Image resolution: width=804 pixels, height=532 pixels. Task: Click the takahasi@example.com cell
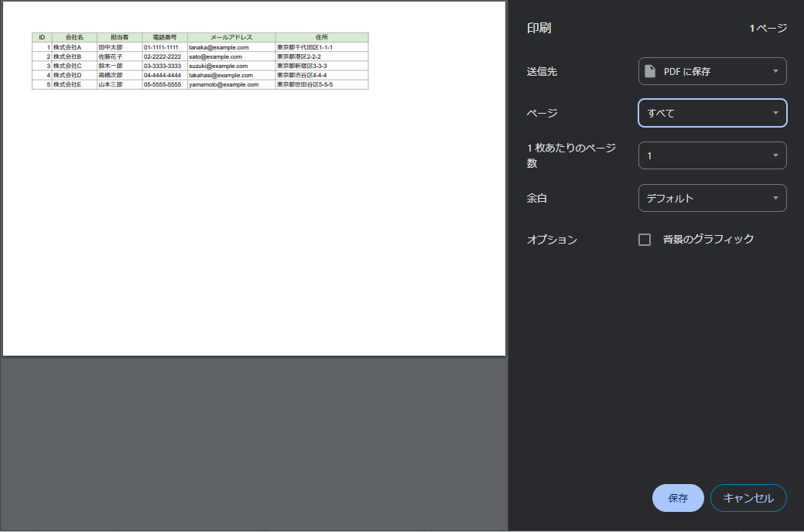231,75
